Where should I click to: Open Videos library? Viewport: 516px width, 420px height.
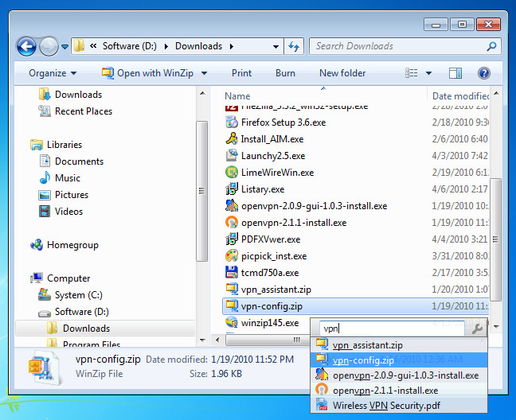tap(61, 212)
